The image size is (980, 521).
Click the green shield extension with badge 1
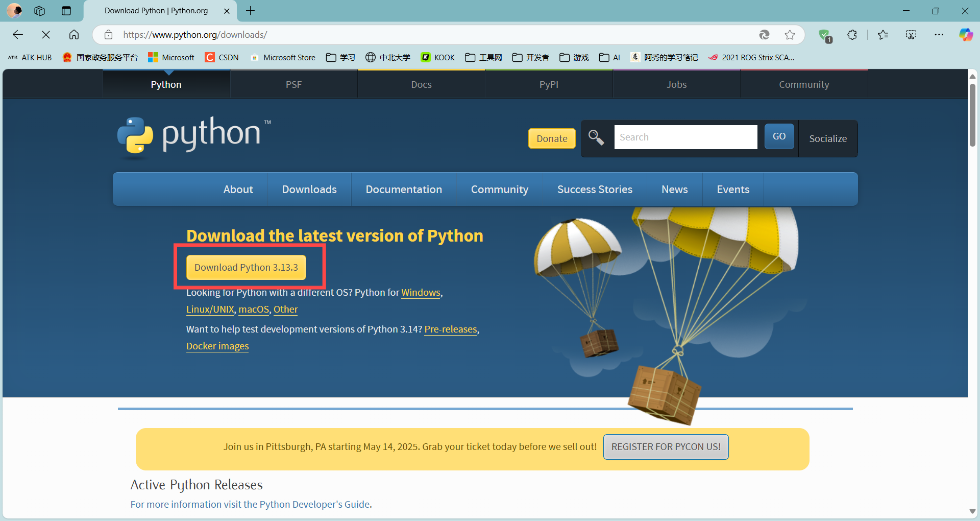pos(825,35)
